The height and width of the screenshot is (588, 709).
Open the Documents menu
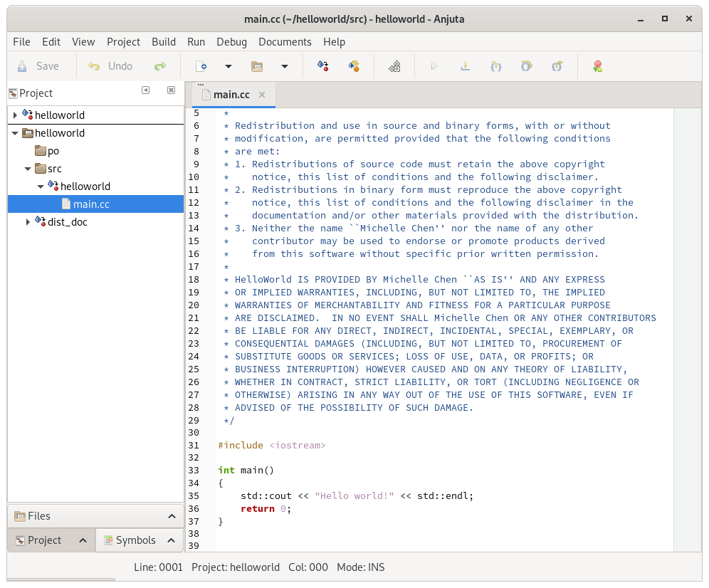(285, 42)
